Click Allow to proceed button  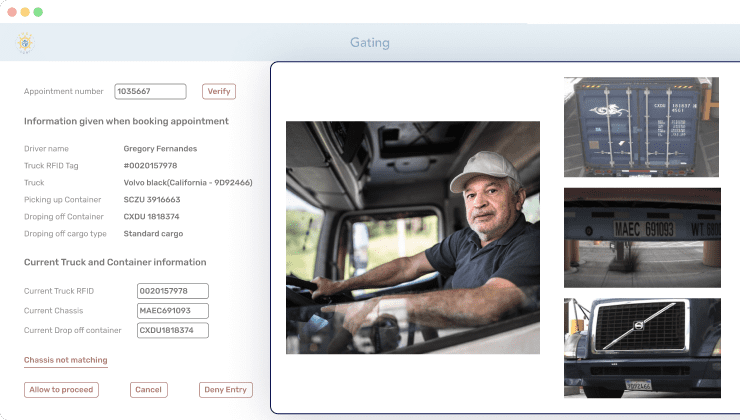pos(61,390)
